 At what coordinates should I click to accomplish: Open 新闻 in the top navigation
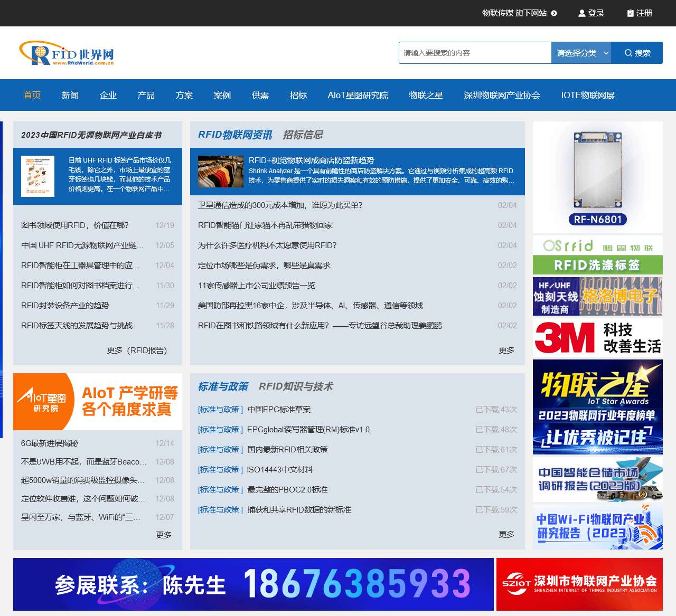click(70, 95)
